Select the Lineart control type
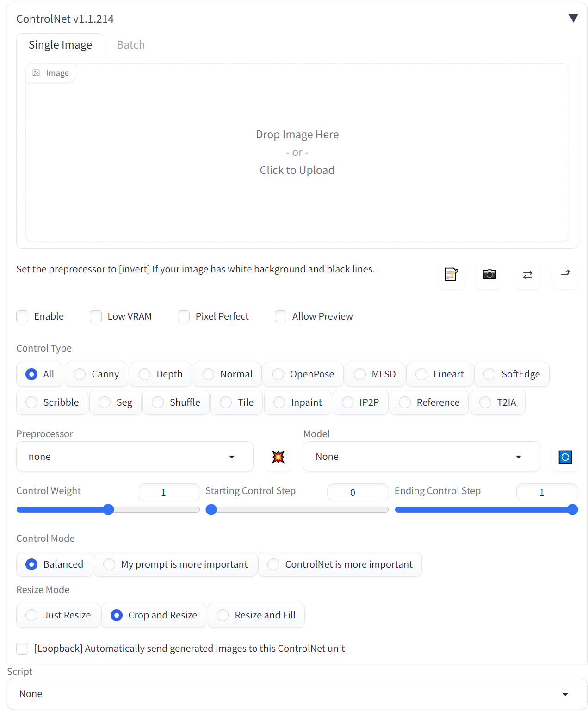This screenshot has width=588, height=711. click(x=440, y=374)
